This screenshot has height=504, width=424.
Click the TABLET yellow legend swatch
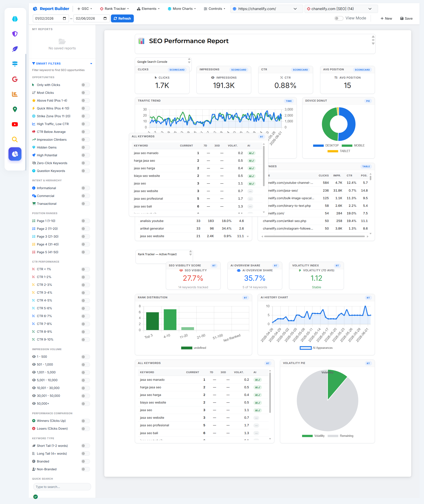coord(333,151)
